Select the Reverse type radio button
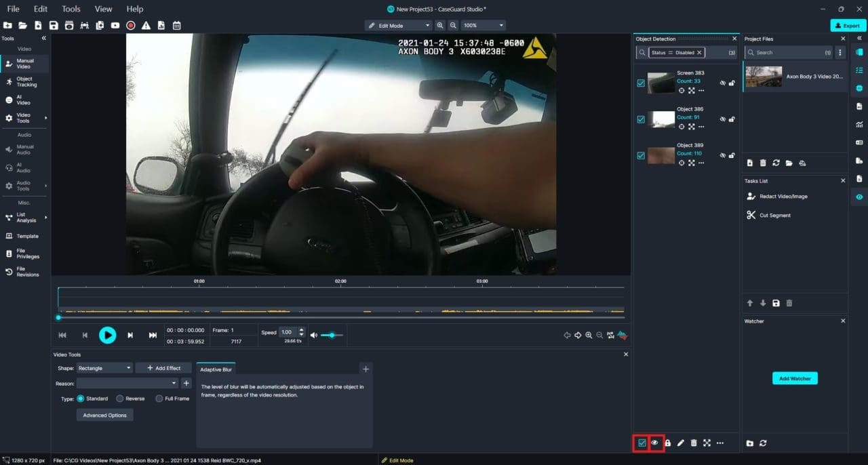 coord(120,399)
